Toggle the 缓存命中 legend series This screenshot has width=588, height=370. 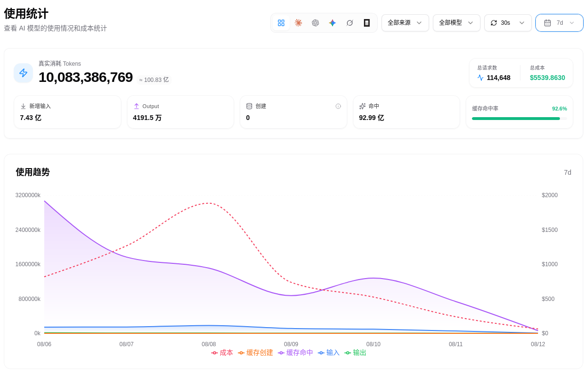tap(295, 353)
